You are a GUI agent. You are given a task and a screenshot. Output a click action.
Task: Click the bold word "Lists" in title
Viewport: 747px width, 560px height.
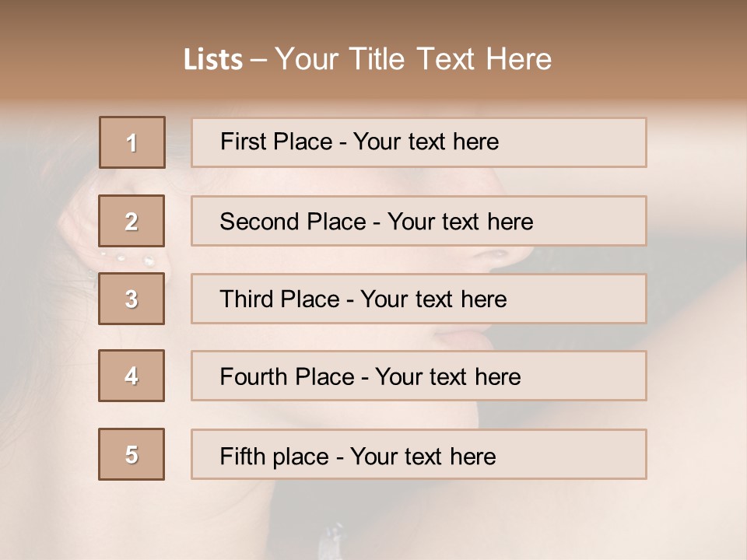coord(212,59)
